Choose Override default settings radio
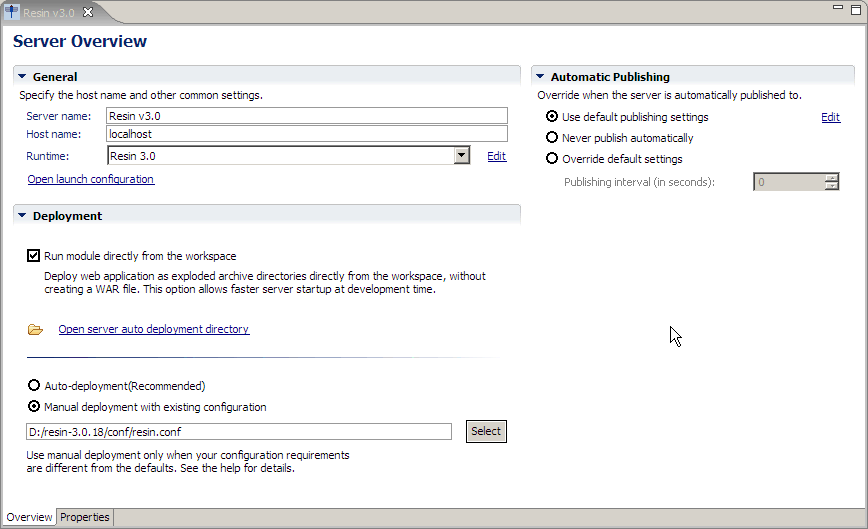This screenshot has height=529, width=868. click(552, 158)
